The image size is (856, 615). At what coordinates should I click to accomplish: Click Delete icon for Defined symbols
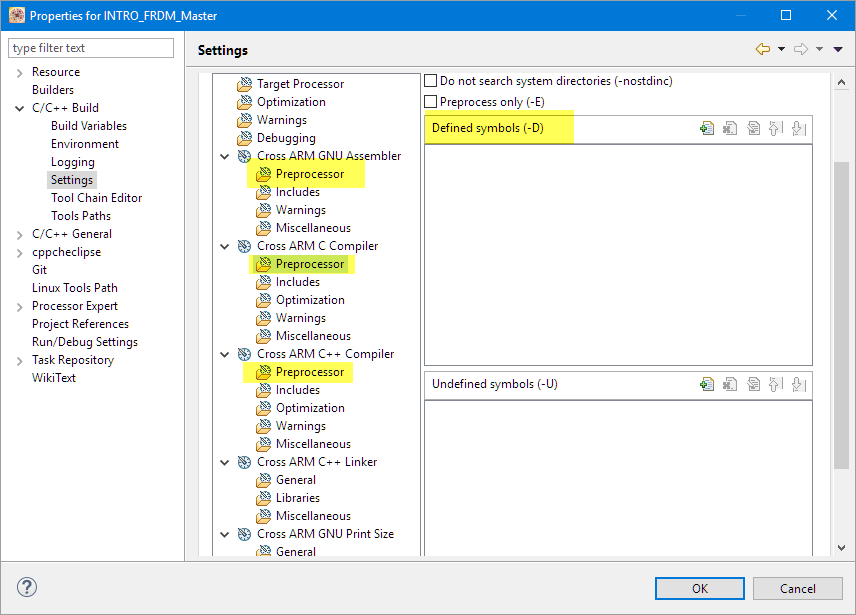click(x=730, y=128)
